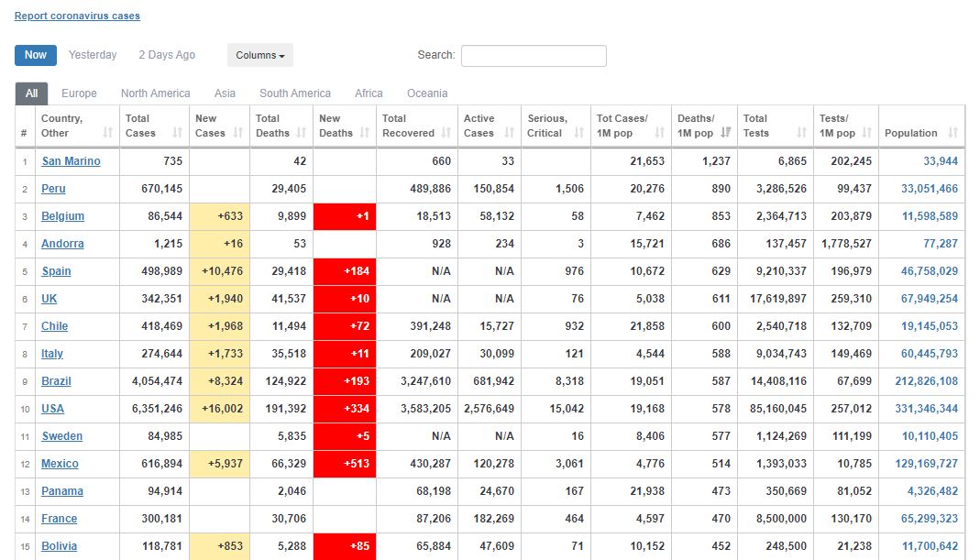The image size is (980, 560).
Task: Select the All continents tab
Action: tap(32, 93)
